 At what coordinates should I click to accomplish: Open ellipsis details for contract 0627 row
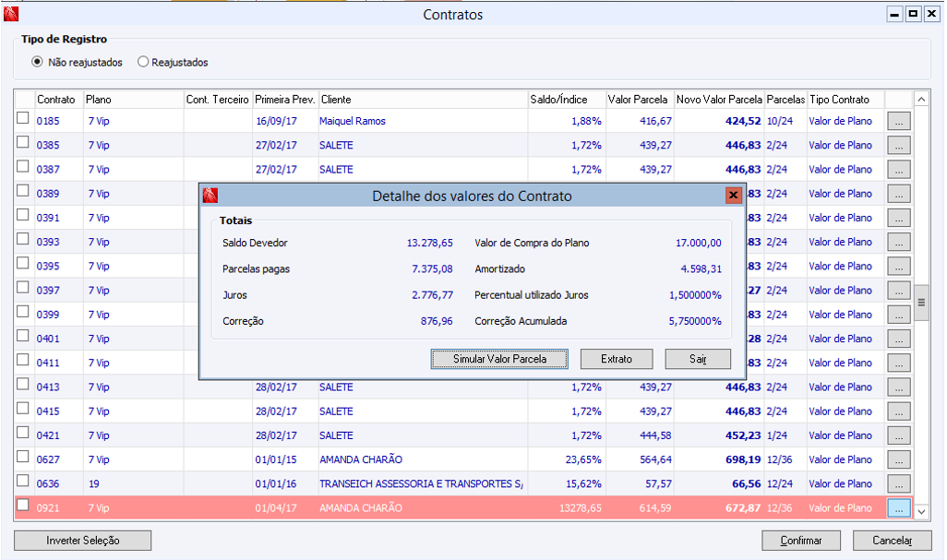(898, 459)
